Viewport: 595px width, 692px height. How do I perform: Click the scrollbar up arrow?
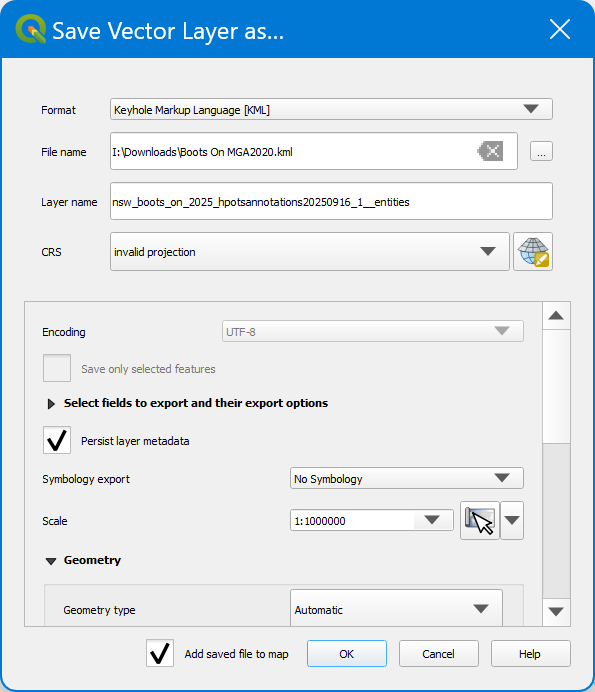click(556, 316)
